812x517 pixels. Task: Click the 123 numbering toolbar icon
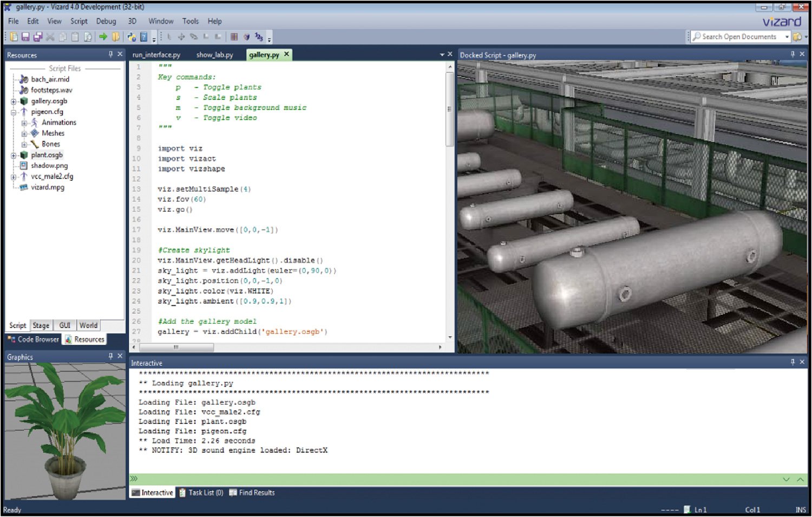coord(259,37)
